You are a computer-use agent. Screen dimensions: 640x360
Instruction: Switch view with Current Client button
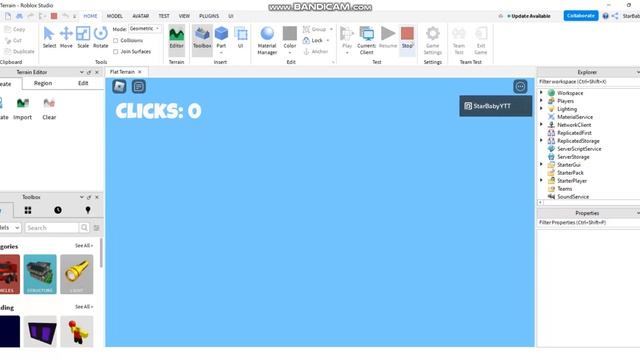click(367, 40)
